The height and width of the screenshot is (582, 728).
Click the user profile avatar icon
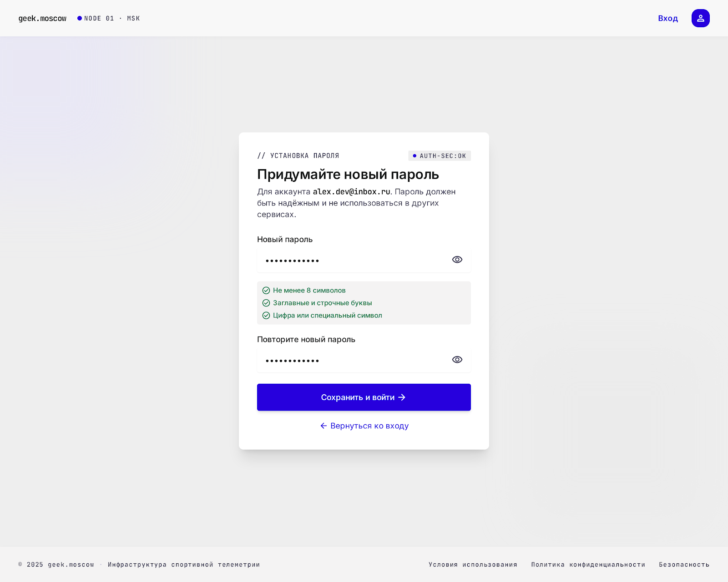click(700, 18)
